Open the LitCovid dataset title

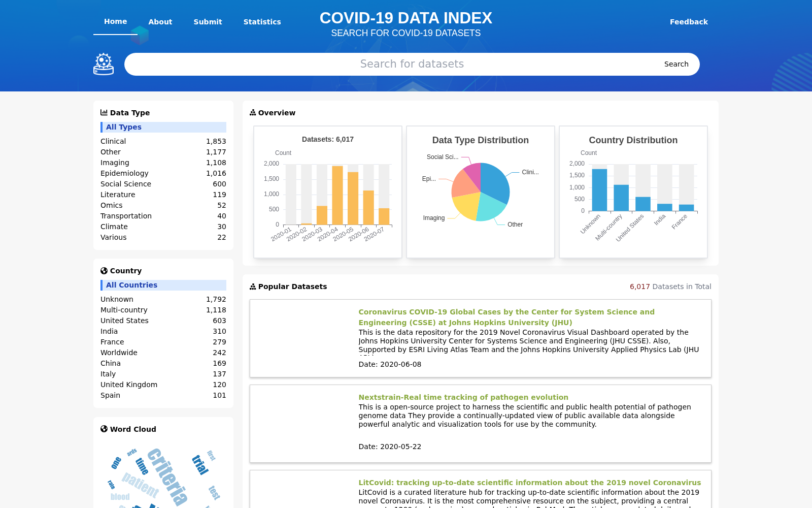(x=529, y=483)
